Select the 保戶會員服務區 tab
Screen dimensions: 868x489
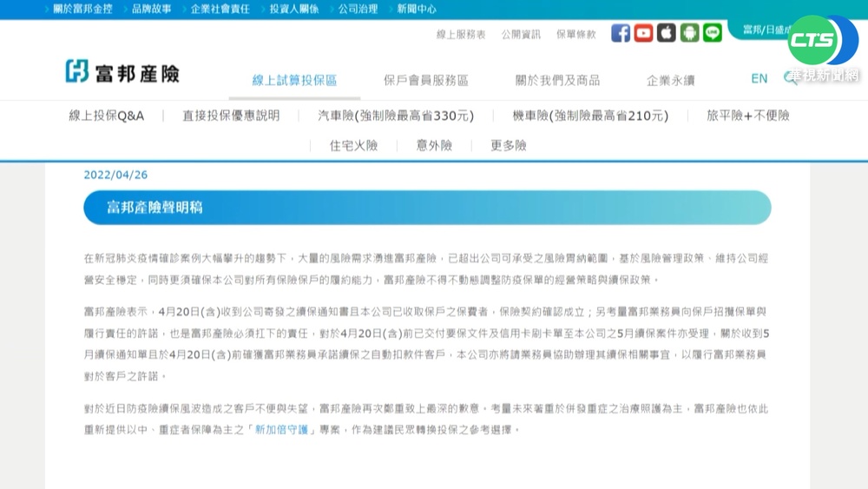425,80
